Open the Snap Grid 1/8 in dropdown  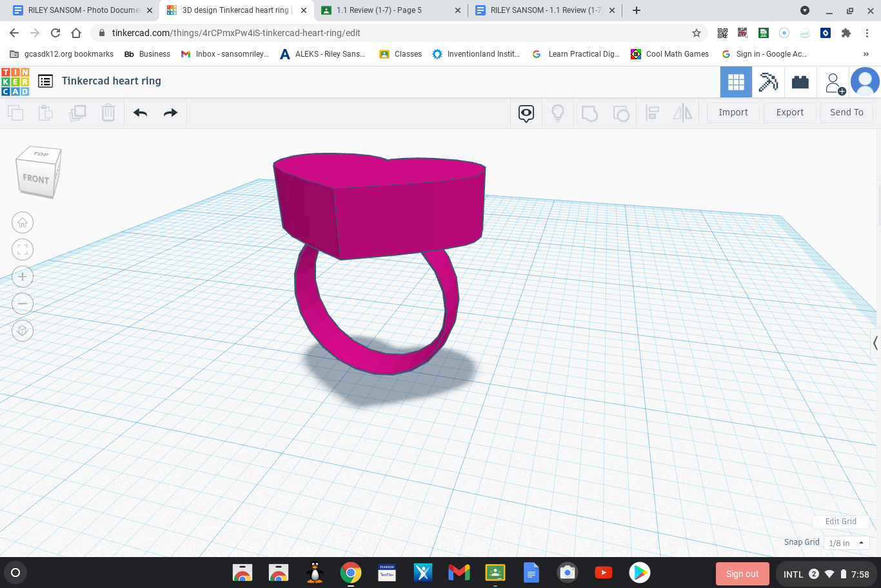pos(847,542)
